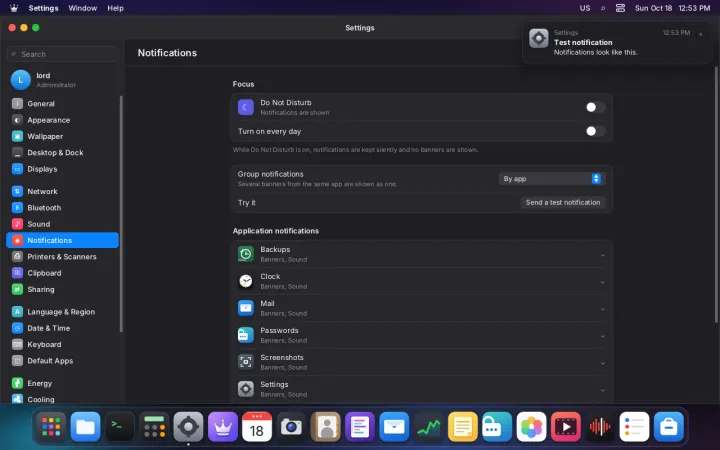
Task: Select Default Apps in sidebar
Action: 62,360
